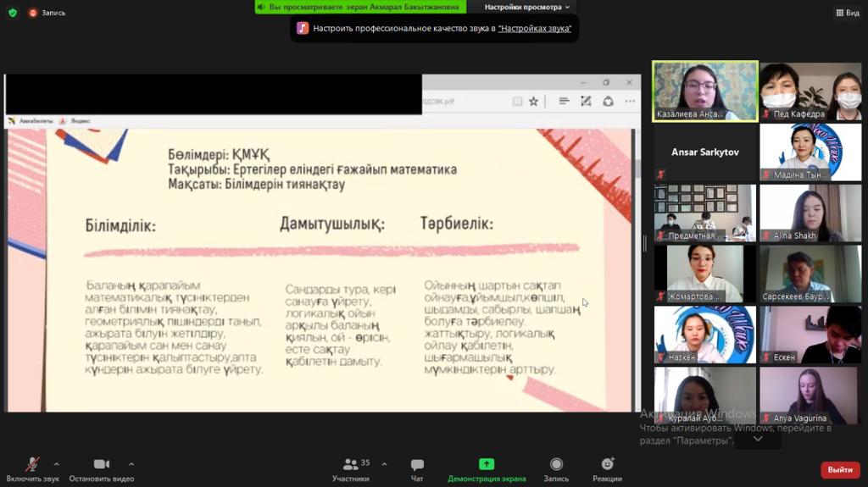
Task: Select the Ansar Sarkytov participant tile
Action: pos(704,152)
